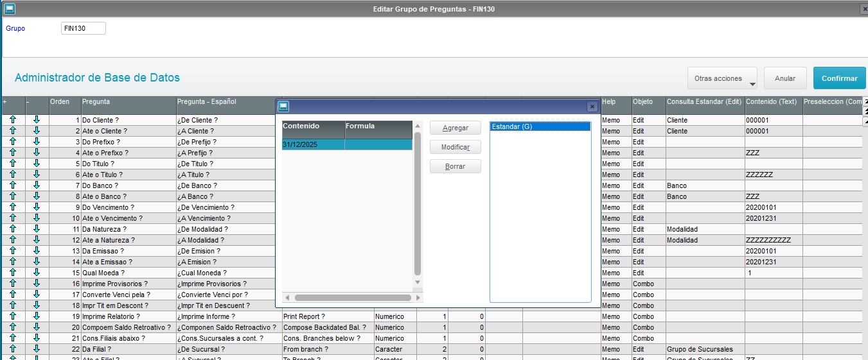Image resolution: width=868 pixels, height=360 pixels.
Task: Click 'Print Report ?' cell
Action: 328,316
